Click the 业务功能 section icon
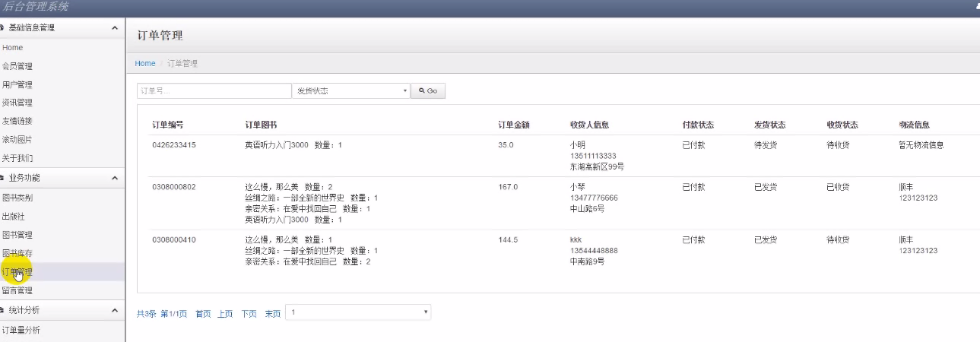The height and width of the screenshot is (342, 980). [x=2, y=178]
